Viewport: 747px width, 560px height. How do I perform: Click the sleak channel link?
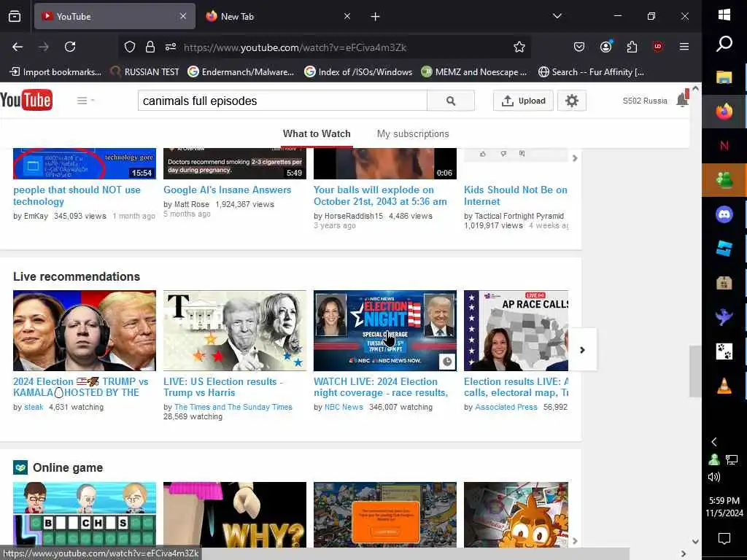point(34,407)
